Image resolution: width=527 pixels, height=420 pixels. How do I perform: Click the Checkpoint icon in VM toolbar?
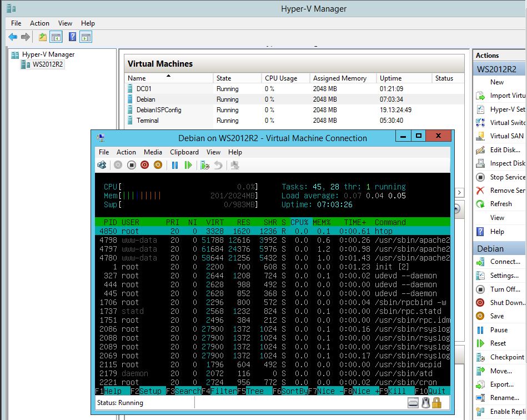point(205,165)
